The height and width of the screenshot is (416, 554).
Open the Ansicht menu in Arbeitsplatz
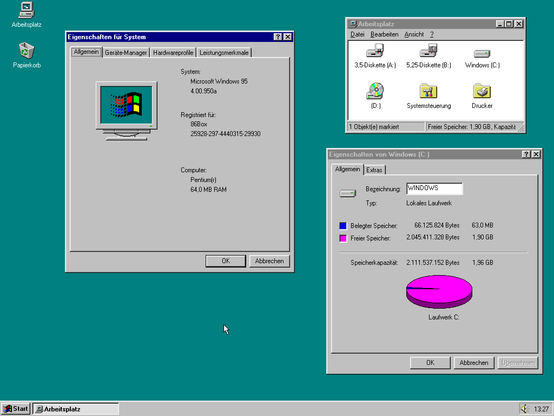pyautogui.click(x=414, y=34)
